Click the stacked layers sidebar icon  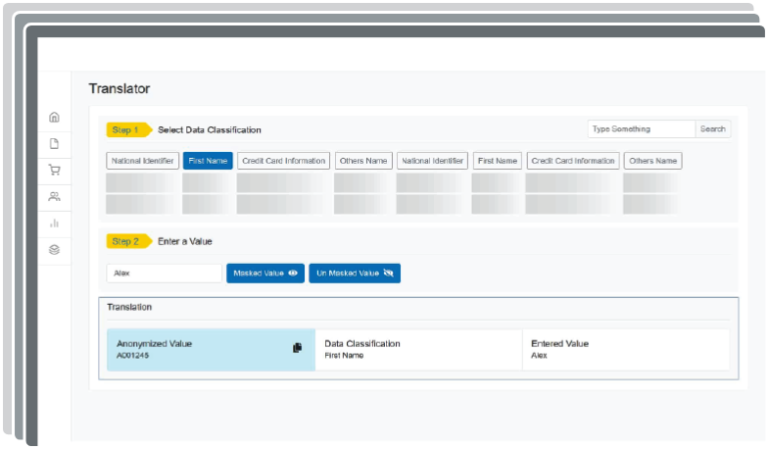point(54,249)
